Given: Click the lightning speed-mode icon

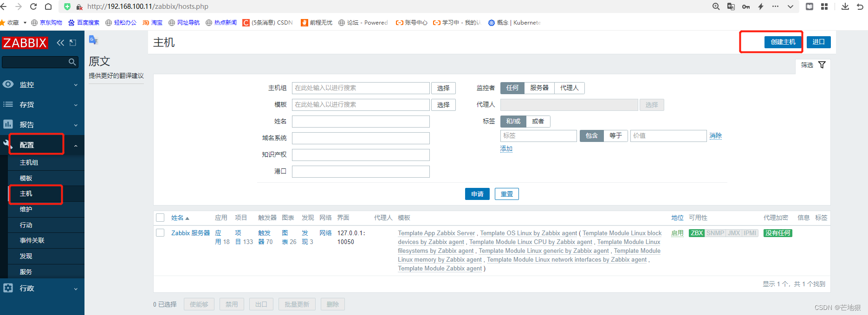Looking at the screenshot, I should tap(761, 6).
